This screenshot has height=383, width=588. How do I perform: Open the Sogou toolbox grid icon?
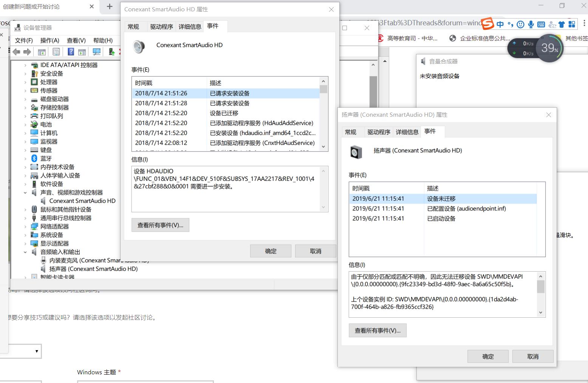tap(572, 25)
